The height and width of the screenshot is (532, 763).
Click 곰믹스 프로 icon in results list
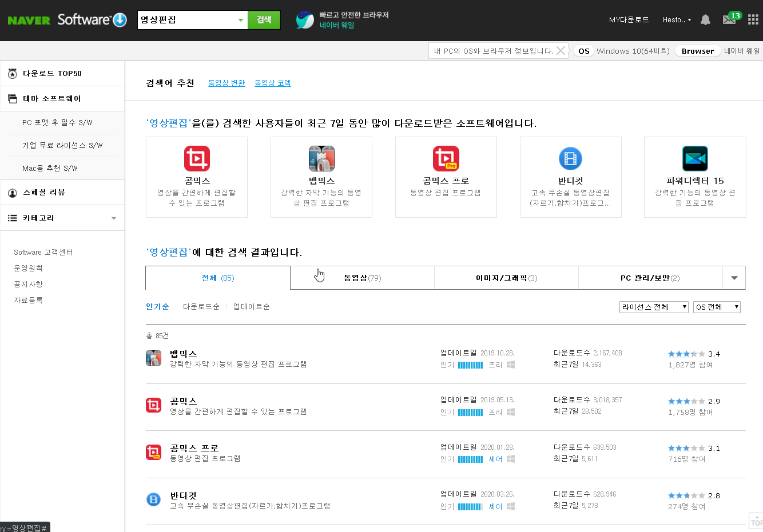[153, 453]
